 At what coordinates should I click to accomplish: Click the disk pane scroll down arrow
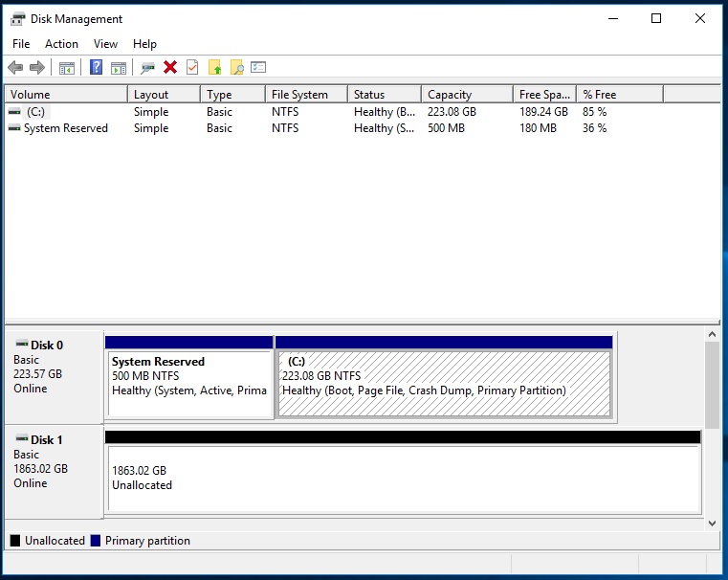712,524
